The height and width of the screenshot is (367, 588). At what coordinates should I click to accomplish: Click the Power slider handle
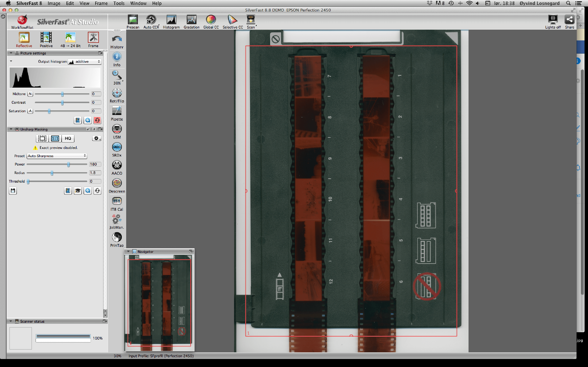coord(69,164)
